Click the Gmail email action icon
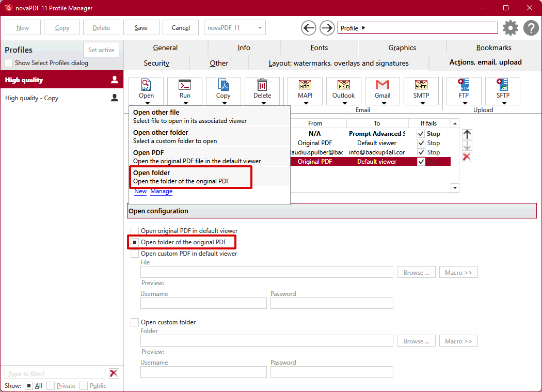This screenshot has width=542, height=392. pos(382,86)
